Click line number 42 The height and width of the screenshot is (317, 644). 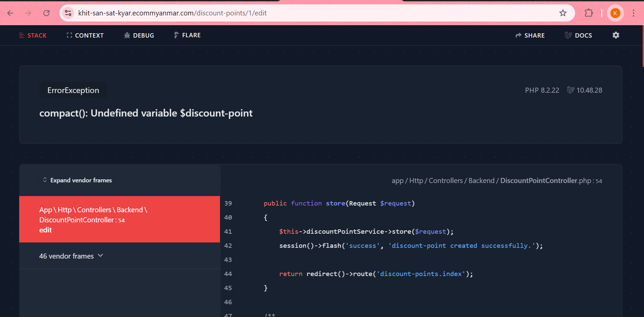[x=228, y=245]
